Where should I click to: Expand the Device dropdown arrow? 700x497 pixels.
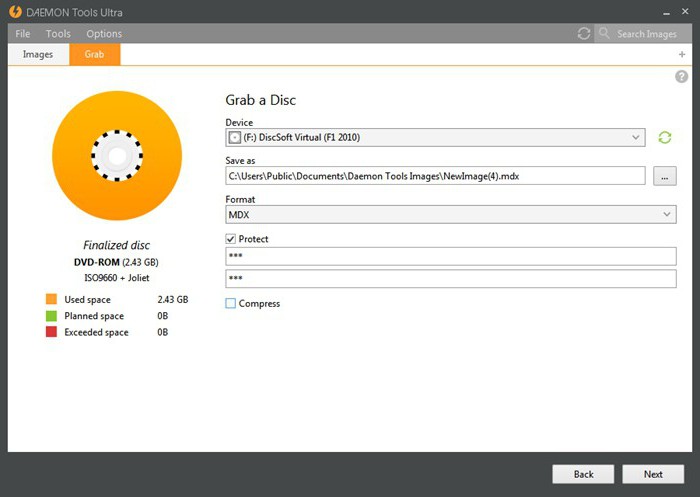pyautogui.click(x=636, y=137)
